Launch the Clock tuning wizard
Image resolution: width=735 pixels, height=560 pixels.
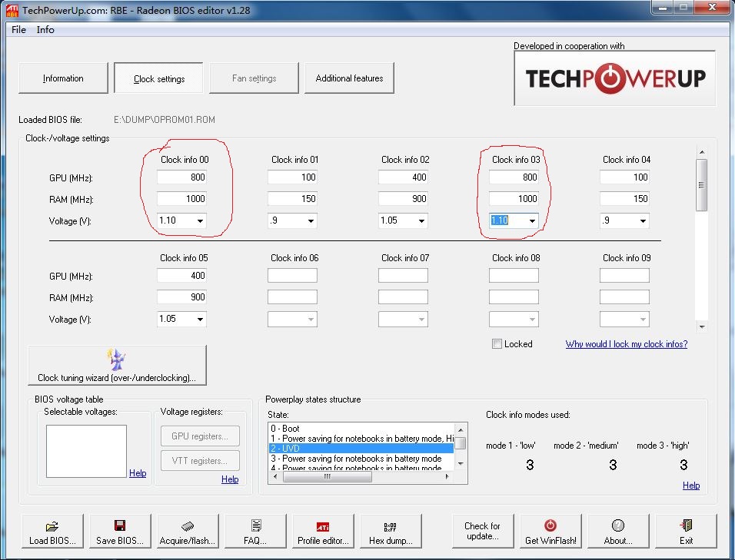click(117, 365)
